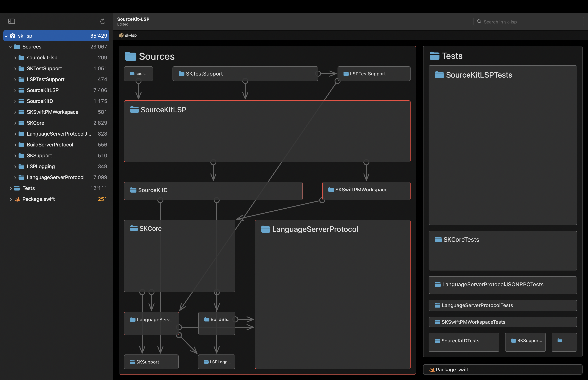
Task: Select the LanguageServ... box in diagram
Action: tap(151, 323)
